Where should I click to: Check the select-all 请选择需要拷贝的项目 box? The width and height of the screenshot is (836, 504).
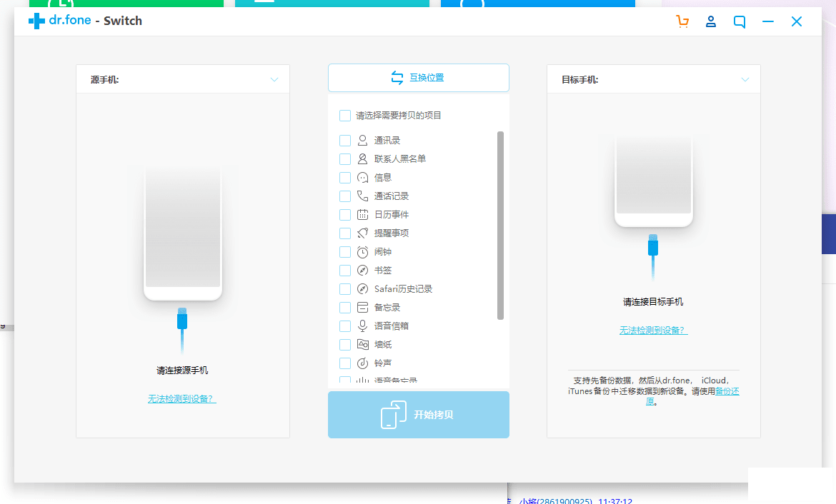click(345, 116)
